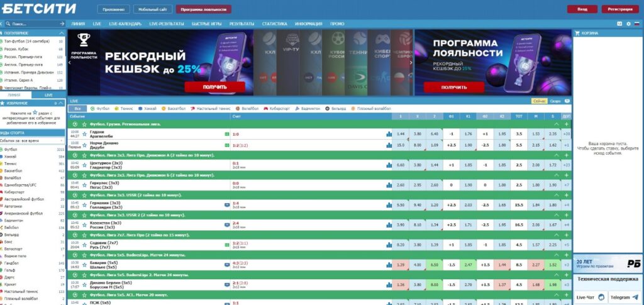Open the ЛИНИЯ menu item
644x305 pixels.
pyautogui.click(x=78, y=24)
